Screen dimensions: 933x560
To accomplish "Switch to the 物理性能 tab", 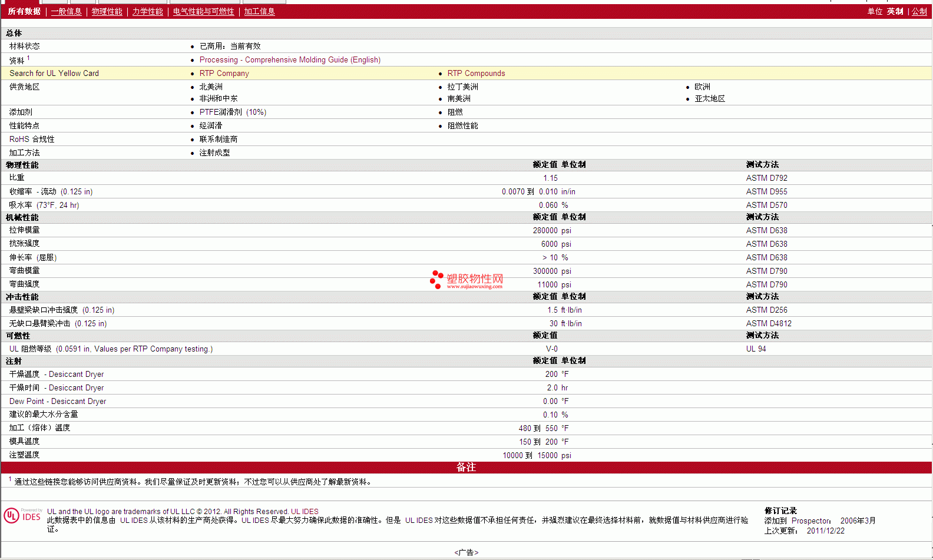I will pyautogui.click(x=107, y=11).
